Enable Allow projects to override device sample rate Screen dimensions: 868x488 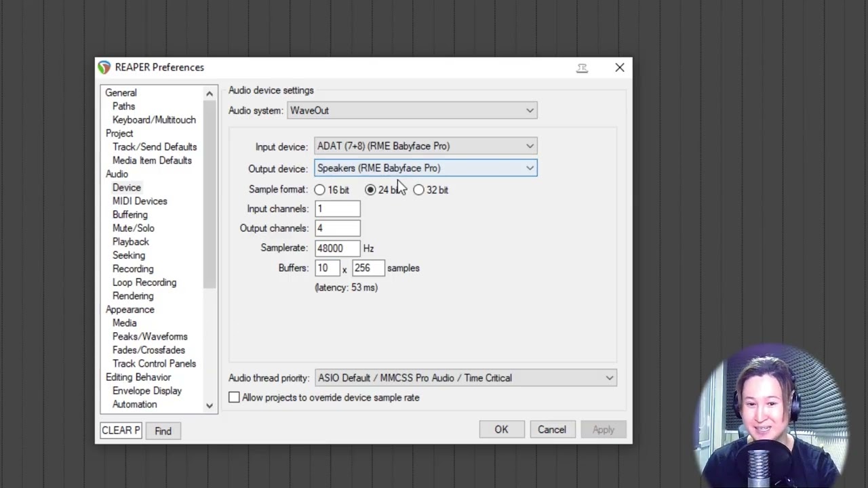pos(234,397)
